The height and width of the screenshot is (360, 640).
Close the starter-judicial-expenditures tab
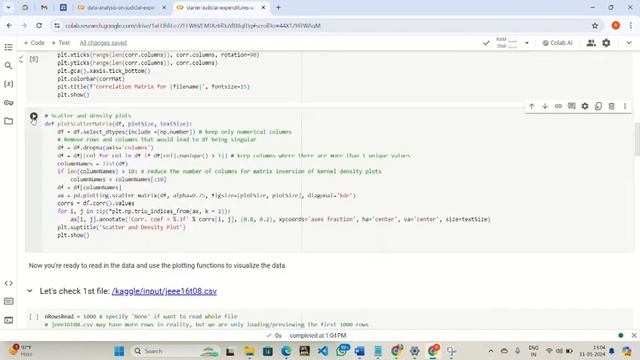(x=263, y=7)
